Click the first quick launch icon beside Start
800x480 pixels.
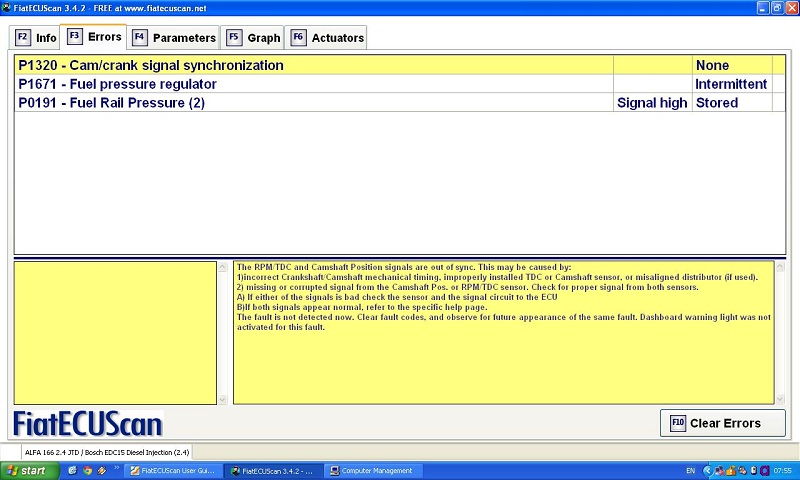tap(73, 470)
